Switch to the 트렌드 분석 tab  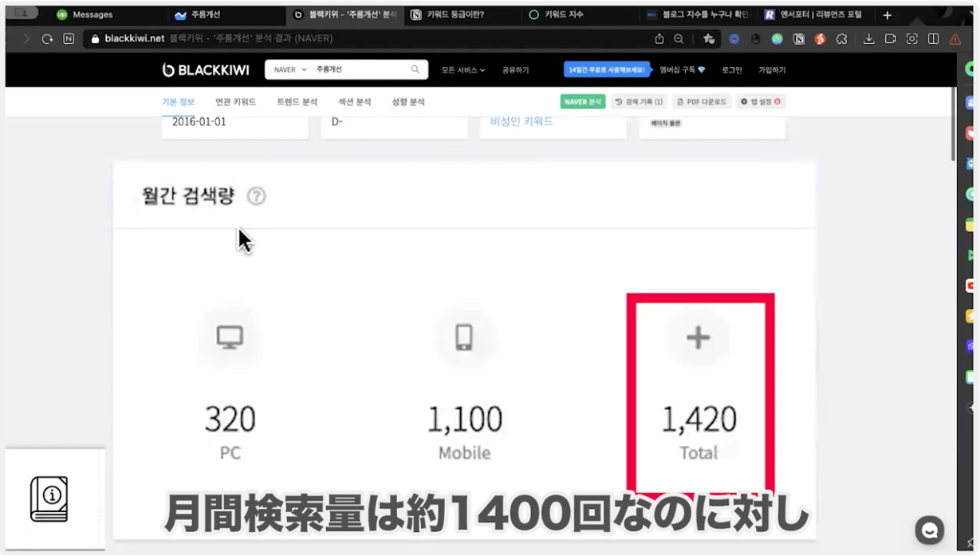pyautogui.click(x=297, y=102)
